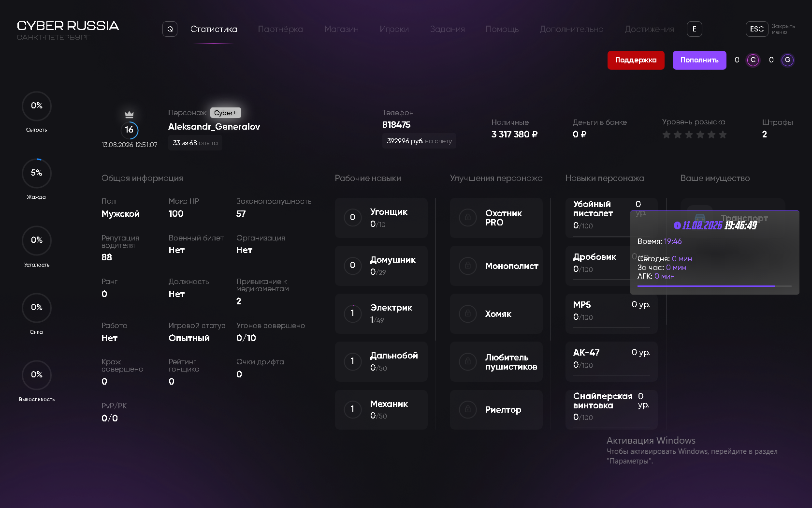The height and width of the screenshot is (508, 812).
Task: Click the Ваше имущество heading
Action: tap(715, 178)
